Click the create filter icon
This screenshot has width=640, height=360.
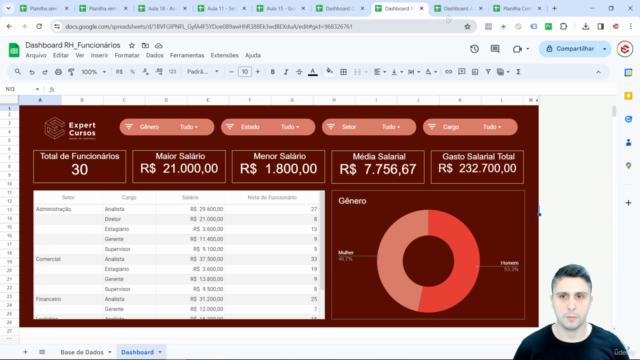click(488, 72)
